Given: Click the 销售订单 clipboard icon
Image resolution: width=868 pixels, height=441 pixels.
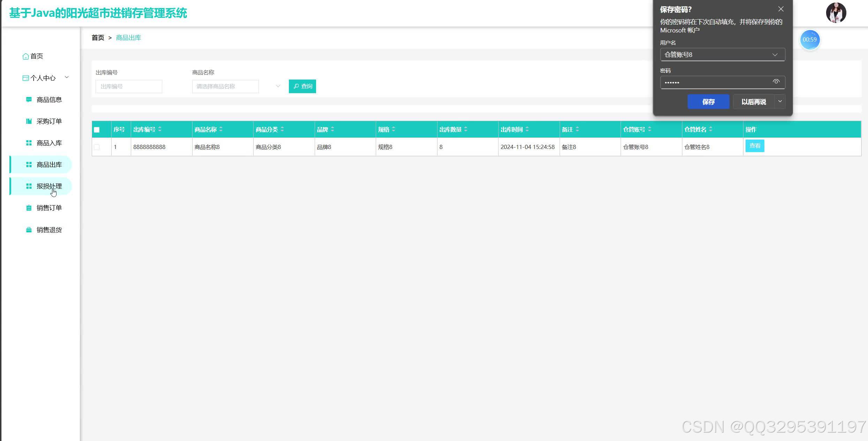Looking at the screenshot, I should tap(29, 208).
